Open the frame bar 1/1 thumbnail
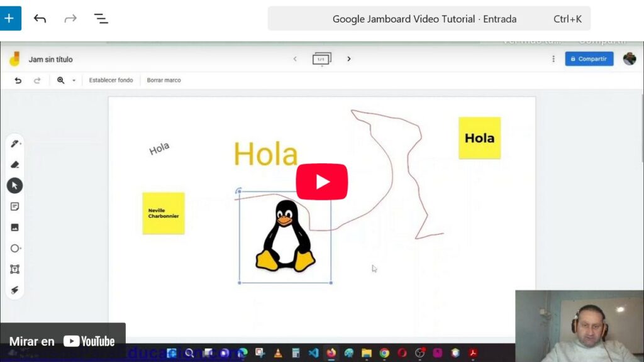Screen dimensions: 644x362 pos(321,58)
